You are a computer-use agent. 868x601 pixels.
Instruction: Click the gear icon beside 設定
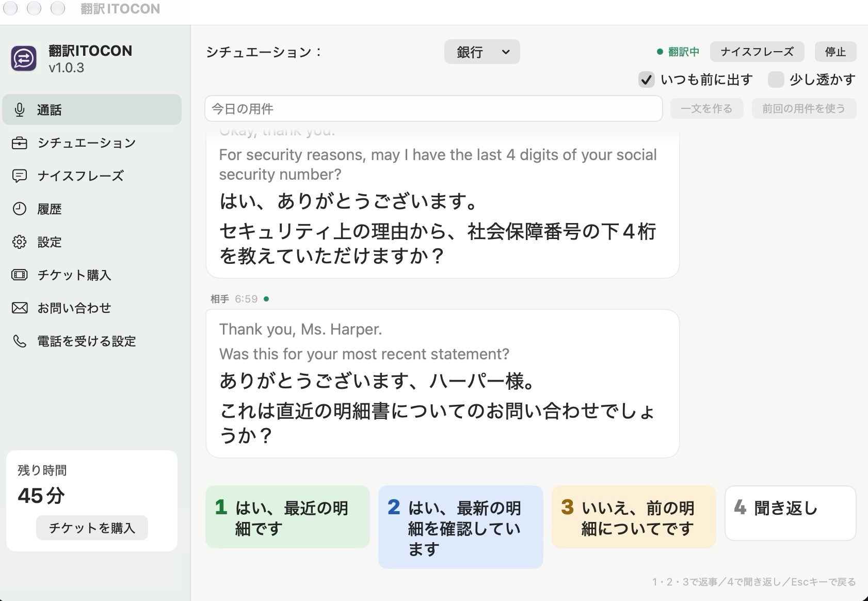(20, 242)
